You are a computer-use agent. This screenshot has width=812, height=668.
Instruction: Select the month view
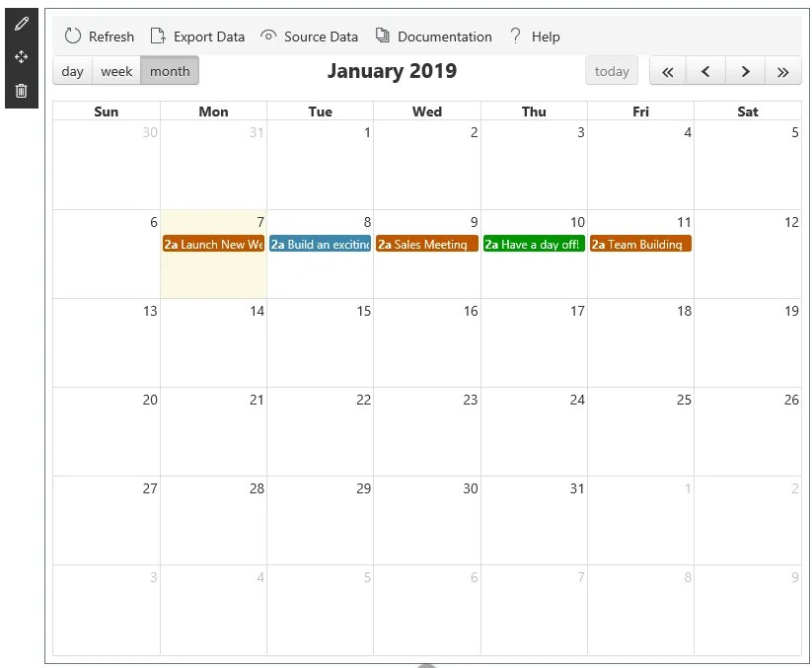tap(170, 71)
